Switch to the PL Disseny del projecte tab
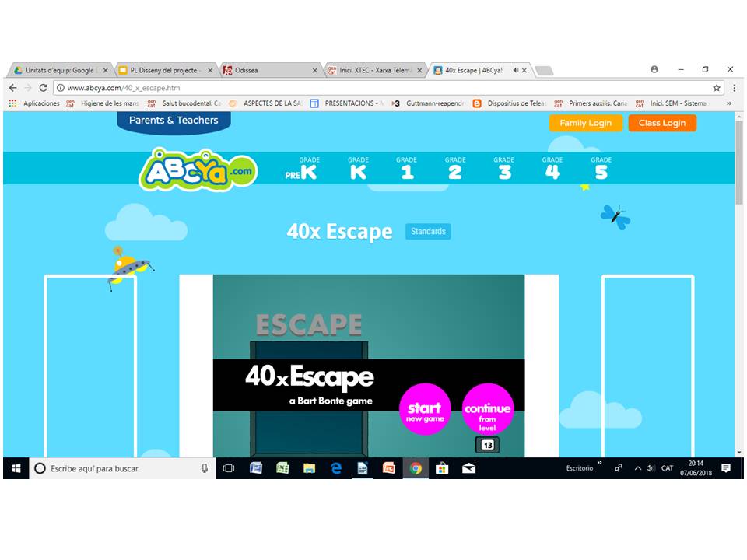The height and width of the screenshot is (560, 747). pyautogui.click(x=164, y=70)
